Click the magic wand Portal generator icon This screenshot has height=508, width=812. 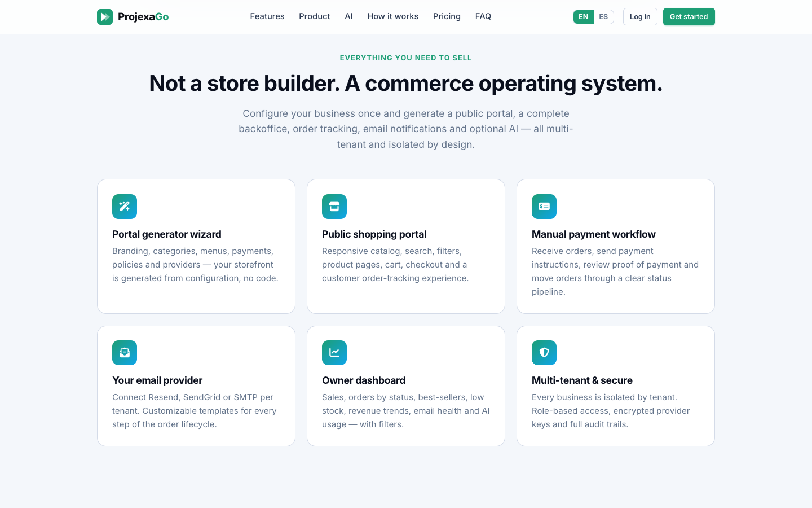(x=125, y=207)
